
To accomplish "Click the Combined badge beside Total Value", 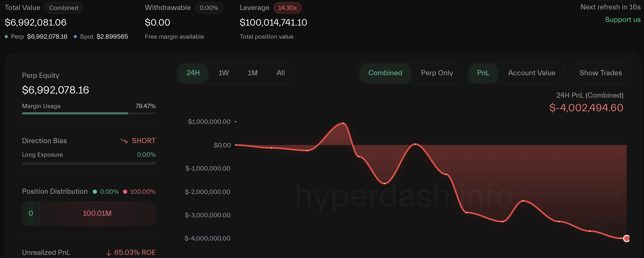I will coord(64,8).
